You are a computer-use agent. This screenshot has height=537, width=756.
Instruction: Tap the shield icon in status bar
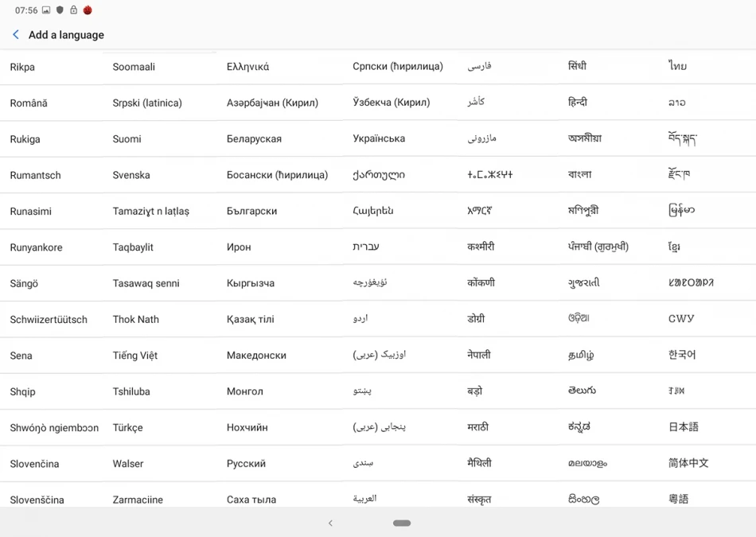click(x=60, y=10)
